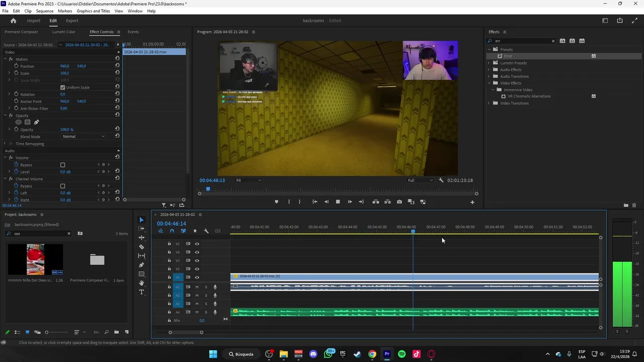
Task: Select the Type tool
Action: point(141,292)
